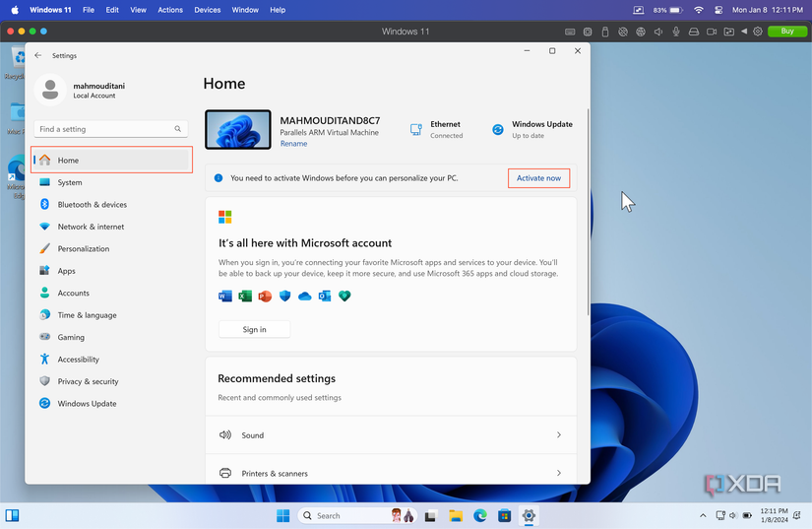Open the View menu

pos(138,10)
